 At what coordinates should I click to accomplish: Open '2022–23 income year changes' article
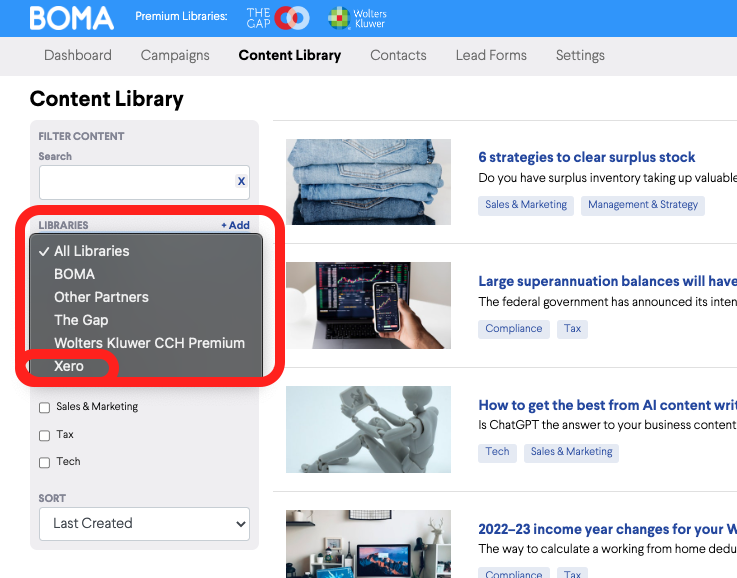[607, 529]
